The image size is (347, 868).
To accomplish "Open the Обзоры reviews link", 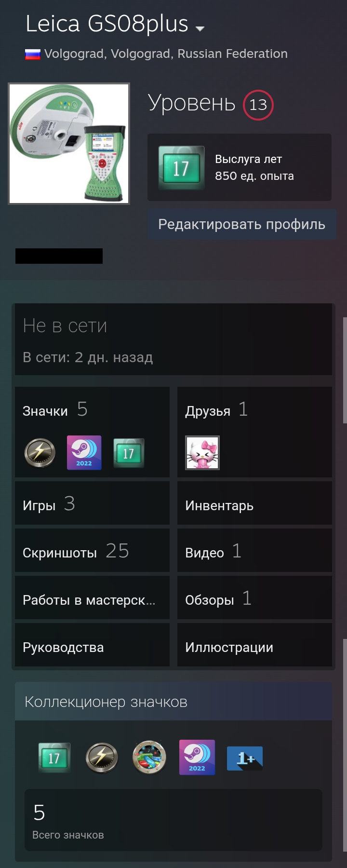I will click(x=254, y=598).
